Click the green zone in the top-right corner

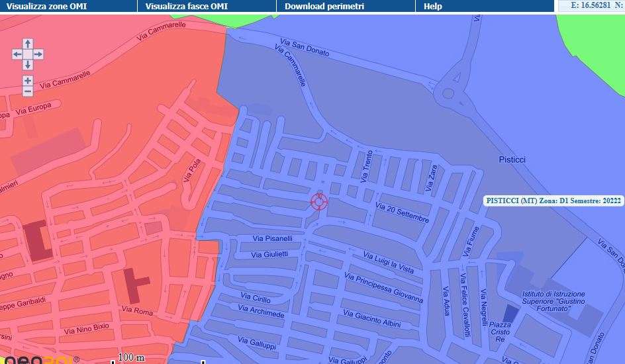pyautogui.click(x=593, y=40)
